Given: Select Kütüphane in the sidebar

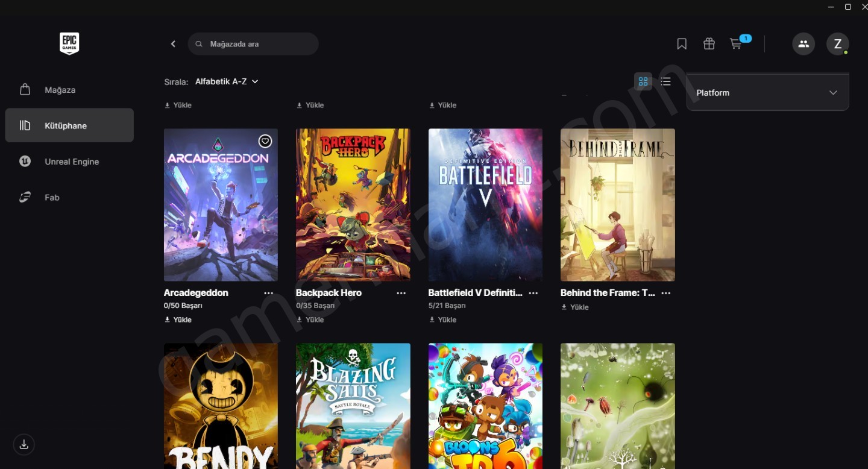Looking at the screenshot, I should coord(69,125).
